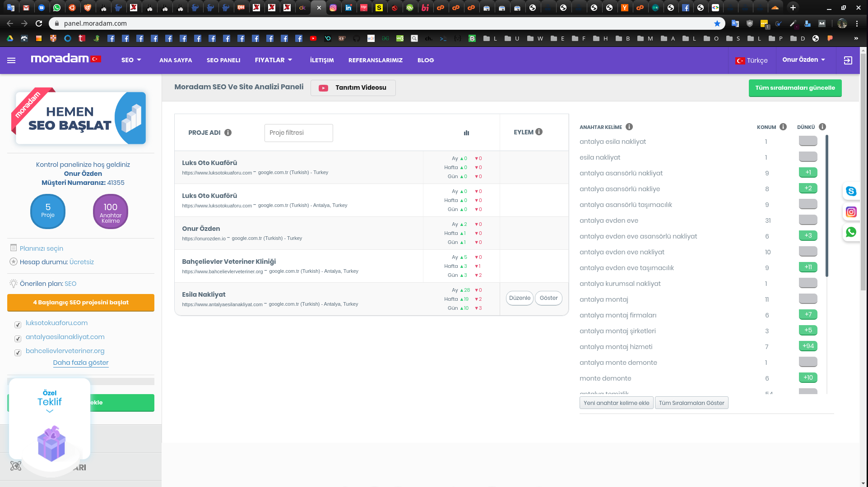
Task: Click the Ücretsiz account status link
Action: click(82, 262)
